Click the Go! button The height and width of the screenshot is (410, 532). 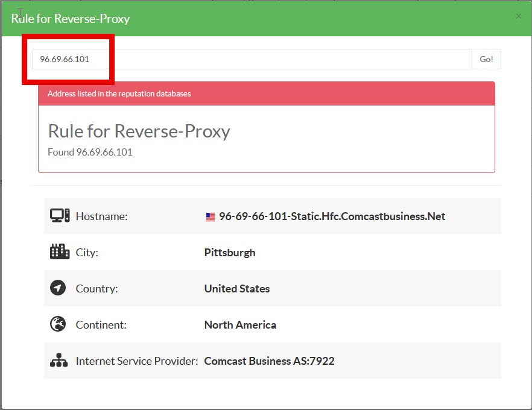click(x=486, y=59)
